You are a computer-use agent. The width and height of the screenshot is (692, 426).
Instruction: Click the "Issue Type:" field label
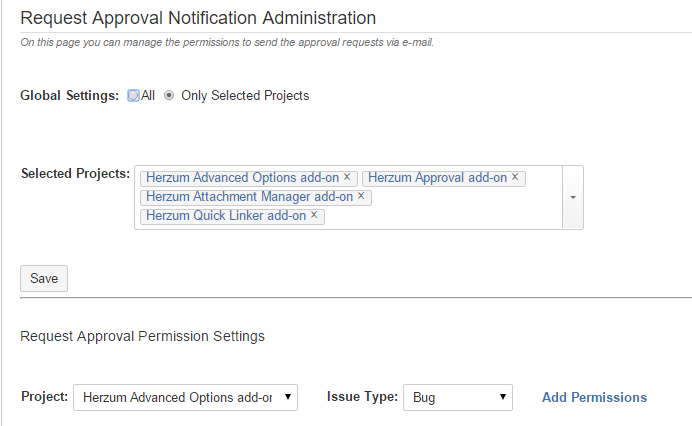click(x=362, y=398)
